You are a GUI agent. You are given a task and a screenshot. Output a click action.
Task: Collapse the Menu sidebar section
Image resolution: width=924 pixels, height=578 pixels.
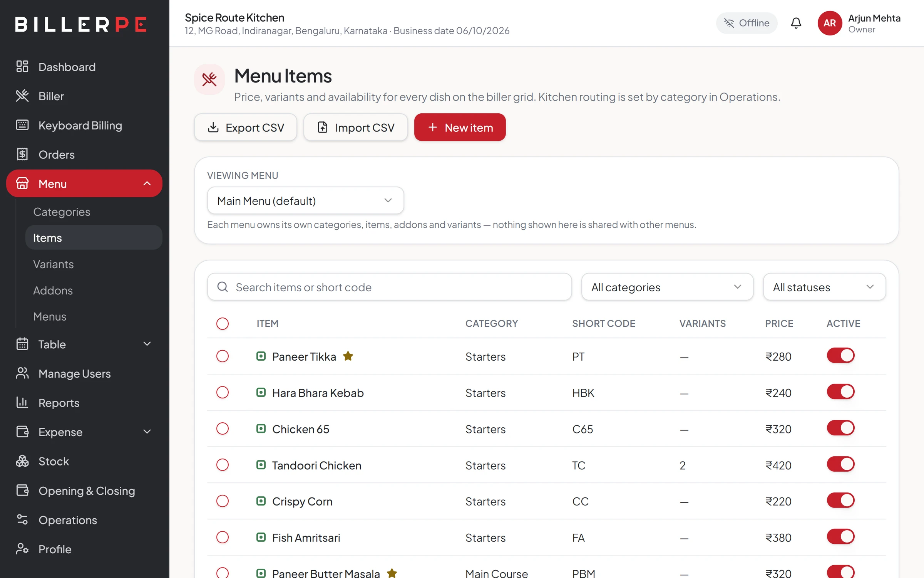[84, 183]
